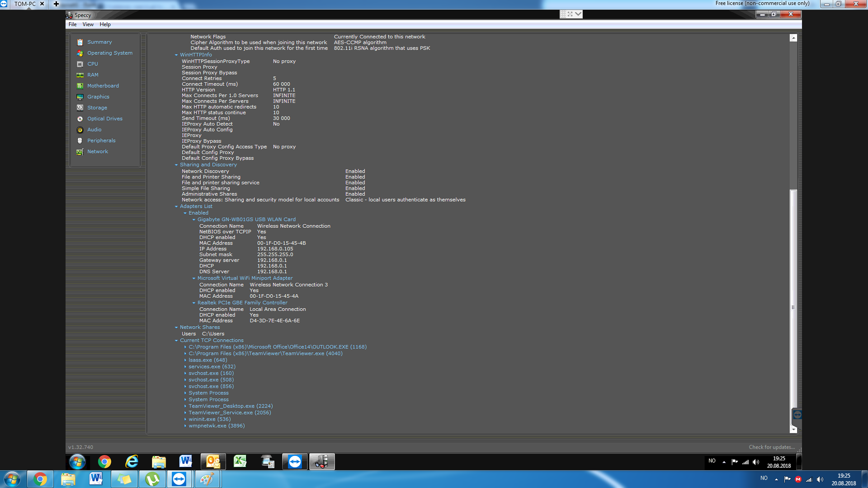The width and height of the screenshot is (868, 488).
Task: Open remote Windows Start orb
Action: click(x=77, y=461)
